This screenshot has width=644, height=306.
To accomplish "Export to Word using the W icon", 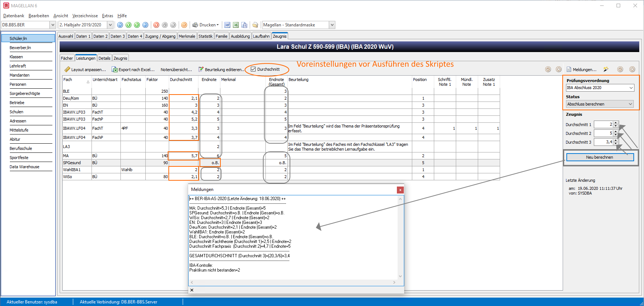I will coord(227,25).
